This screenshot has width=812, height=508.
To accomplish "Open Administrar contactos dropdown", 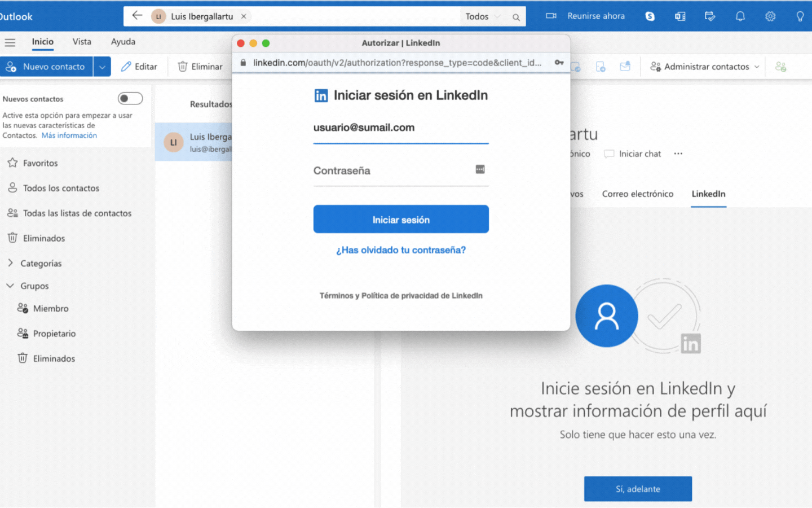I will 705,67.
